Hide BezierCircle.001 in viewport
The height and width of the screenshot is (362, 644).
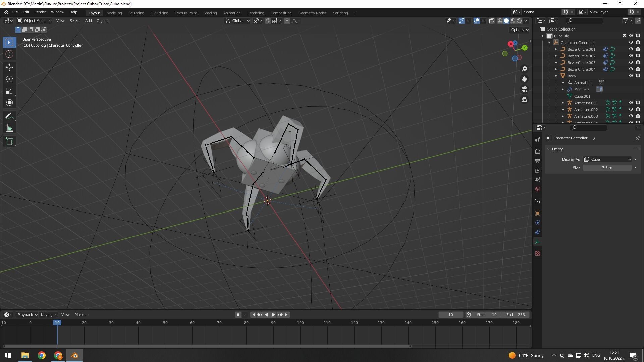coord(631,49)
